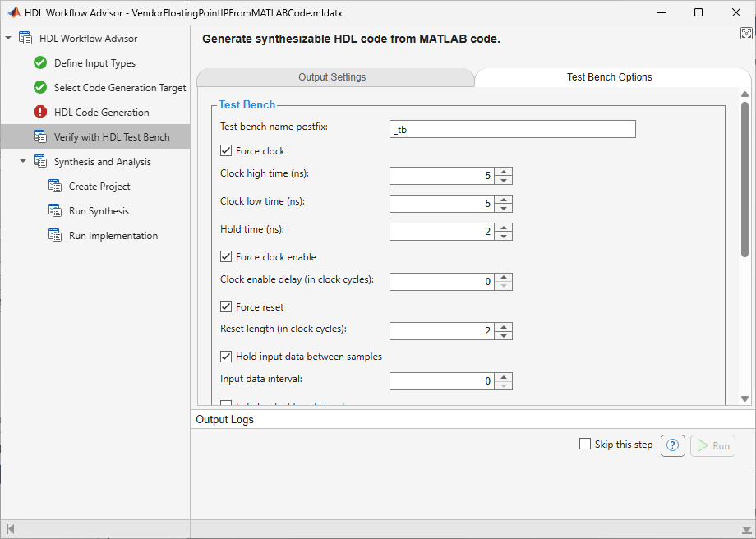Uncheck the Force reset checkbox
Screen dimensions: 756x539
pos(226,306)
